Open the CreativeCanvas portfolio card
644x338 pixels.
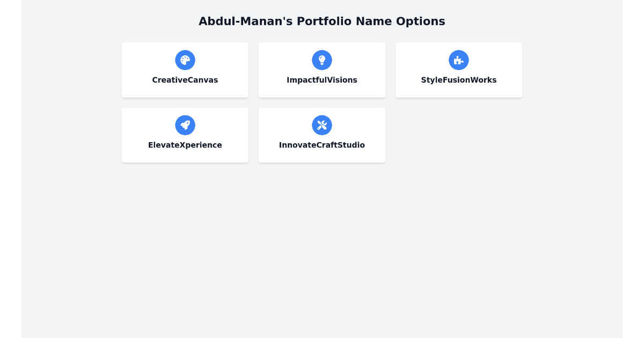tap(185, 70)
